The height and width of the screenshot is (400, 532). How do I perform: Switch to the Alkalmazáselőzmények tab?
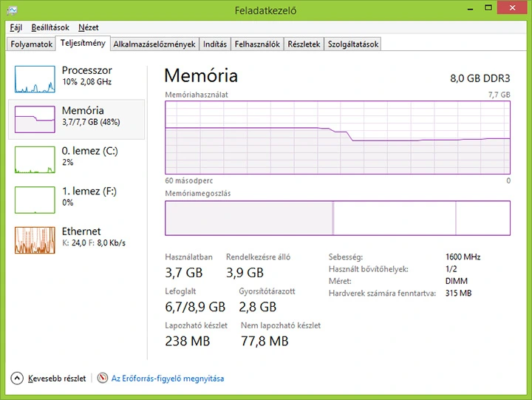pyautogui.click(x=154, y=44)
